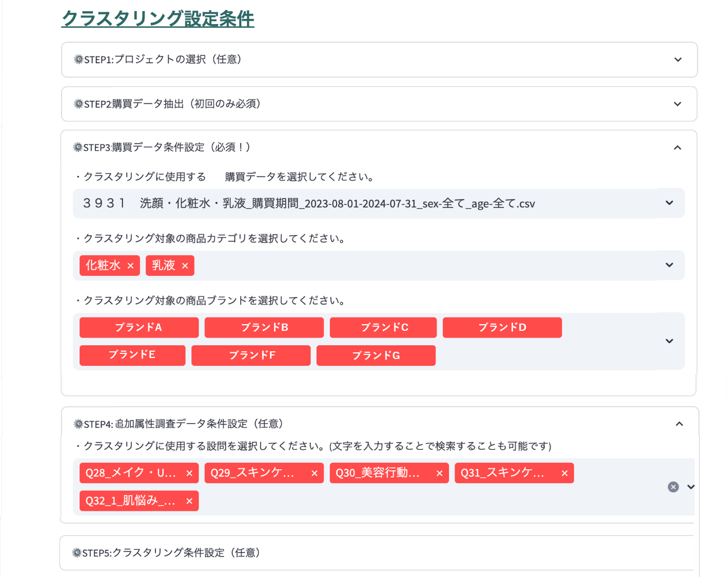Remove the Q30_美容行動 question tag

click(x=440, y=473)
